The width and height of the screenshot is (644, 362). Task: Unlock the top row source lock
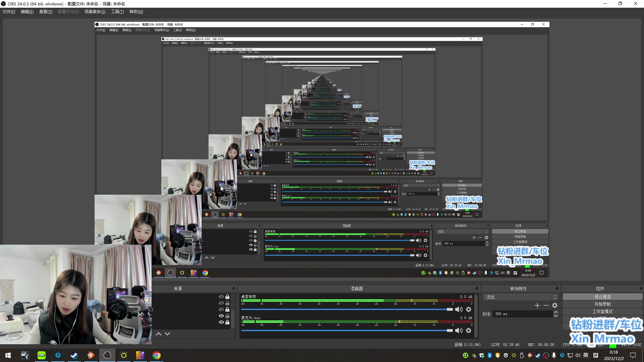[227, 297]
